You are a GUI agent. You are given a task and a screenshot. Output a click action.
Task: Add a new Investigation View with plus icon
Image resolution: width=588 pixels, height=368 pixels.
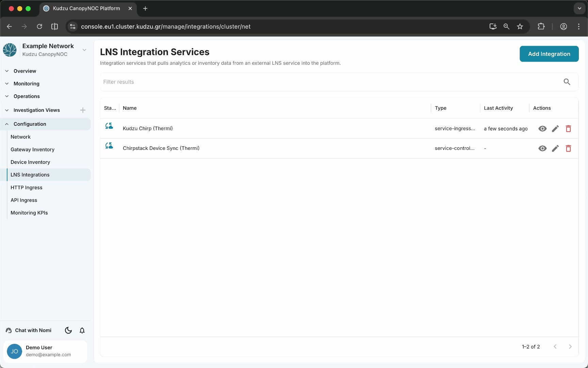(x=83, y=110)
